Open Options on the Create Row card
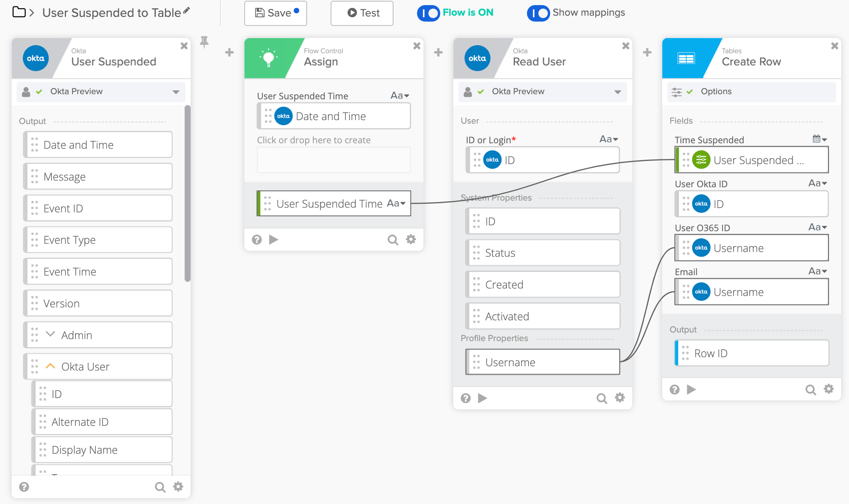Screen dimensions: 849x504 [x=715, y=91]
